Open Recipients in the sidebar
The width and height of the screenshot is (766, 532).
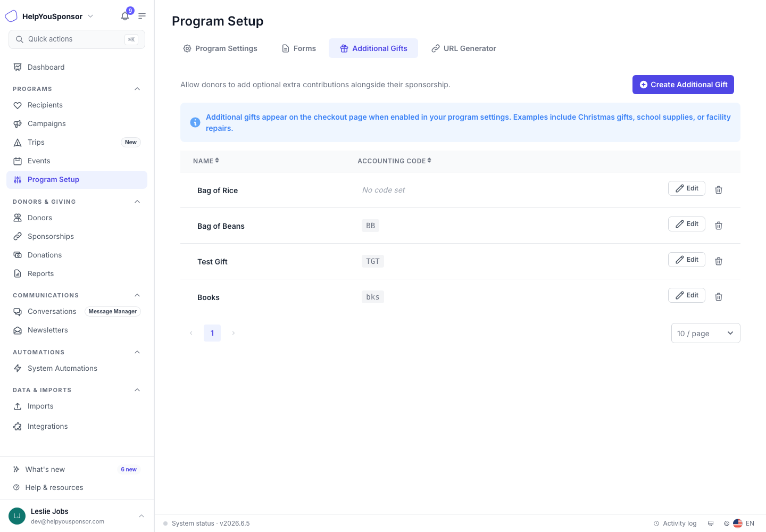pyautogui.click(x=77, y=105)
